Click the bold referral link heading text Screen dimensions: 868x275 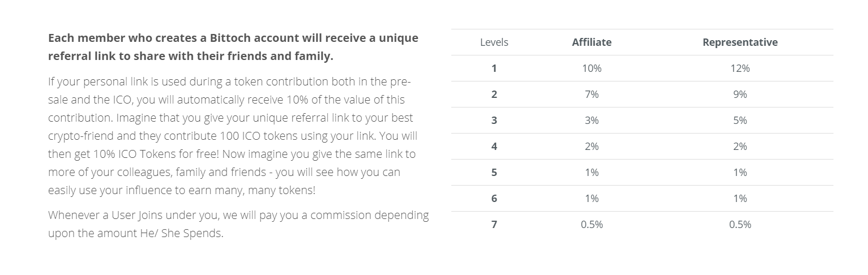click(233, 48)
